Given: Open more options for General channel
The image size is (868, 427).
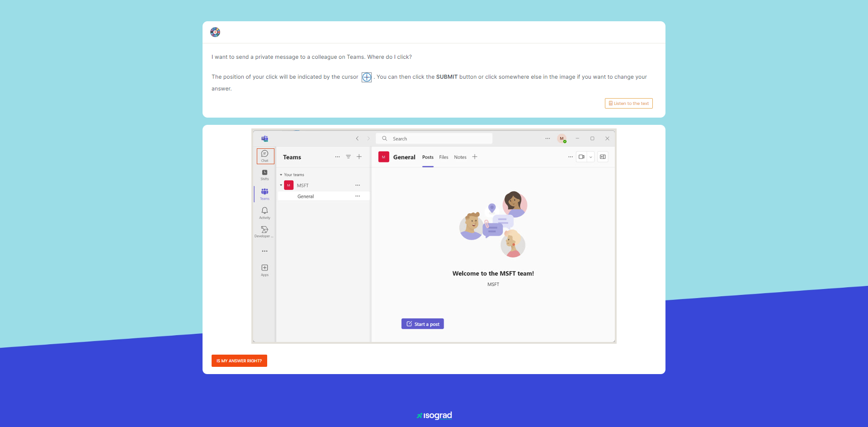Looking at the screenshot, I should click(358, 196).
